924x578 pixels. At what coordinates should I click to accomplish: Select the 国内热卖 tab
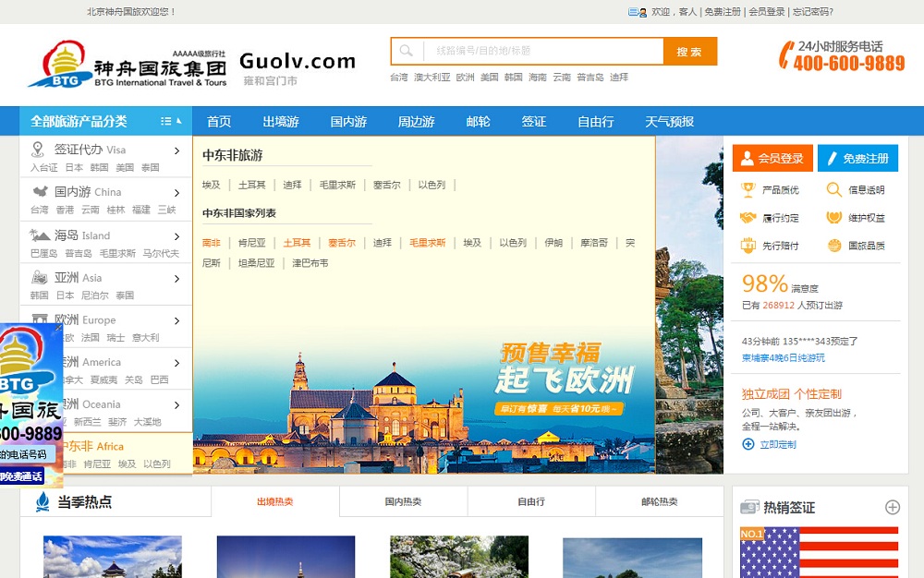click(403, 502)
